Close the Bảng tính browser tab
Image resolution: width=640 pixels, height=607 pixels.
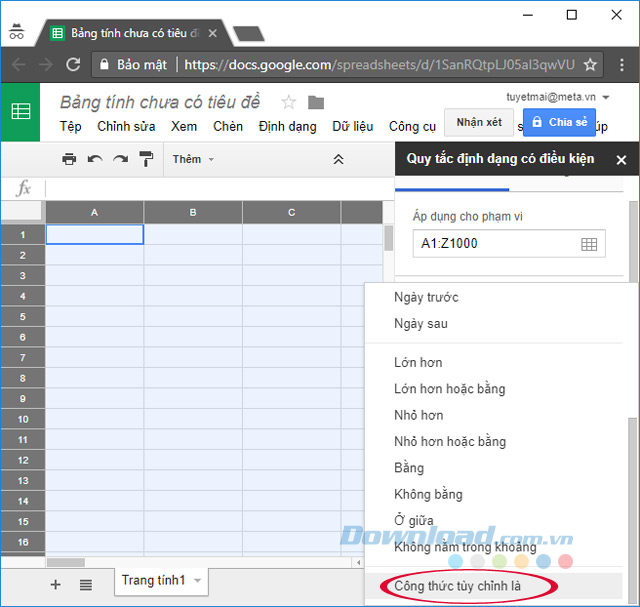pyautogui.click(x=213, y=33)
